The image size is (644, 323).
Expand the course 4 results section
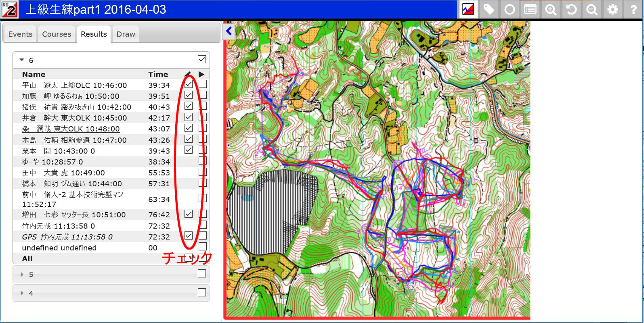[22, 293]
